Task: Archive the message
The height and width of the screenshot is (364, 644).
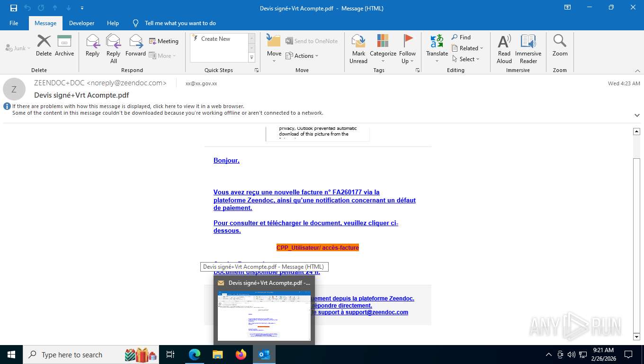Action: point(64,45)
